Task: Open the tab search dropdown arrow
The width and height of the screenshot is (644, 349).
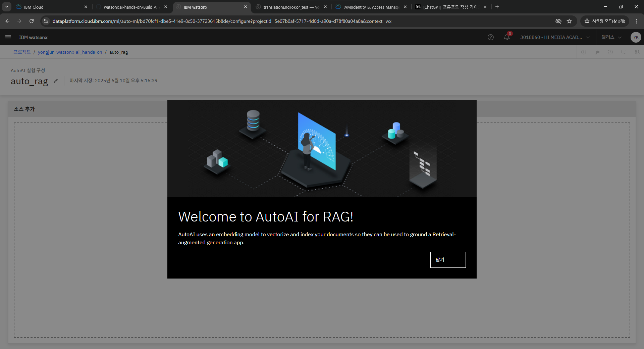Action: (x=7, y=7)
